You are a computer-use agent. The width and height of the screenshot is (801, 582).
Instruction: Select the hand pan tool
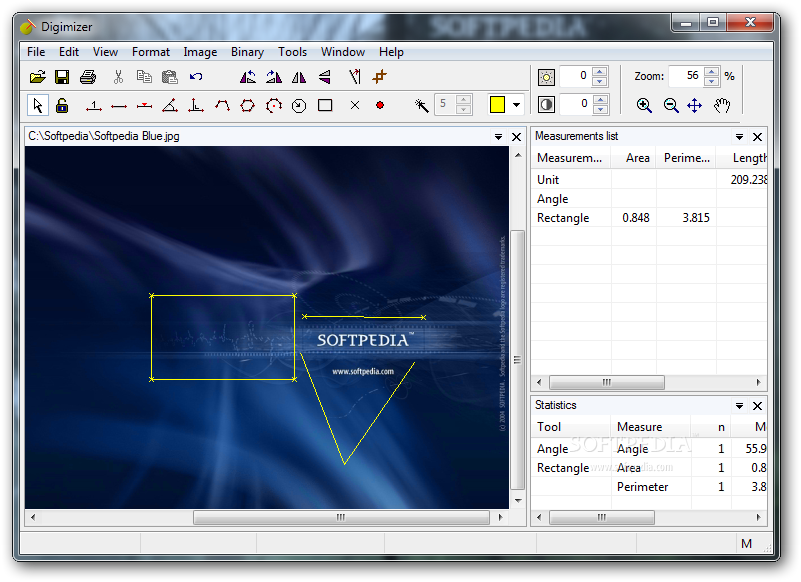(722, 106)
